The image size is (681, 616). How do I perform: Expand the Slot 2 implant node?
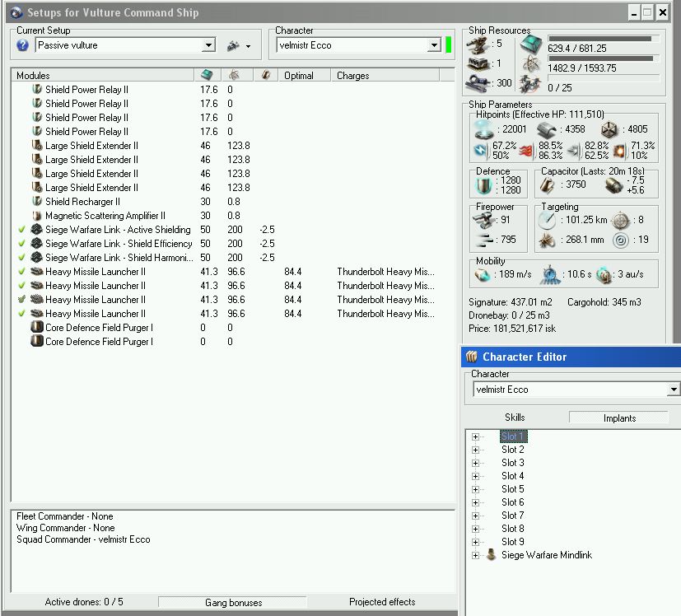click(x=476, y=450)
